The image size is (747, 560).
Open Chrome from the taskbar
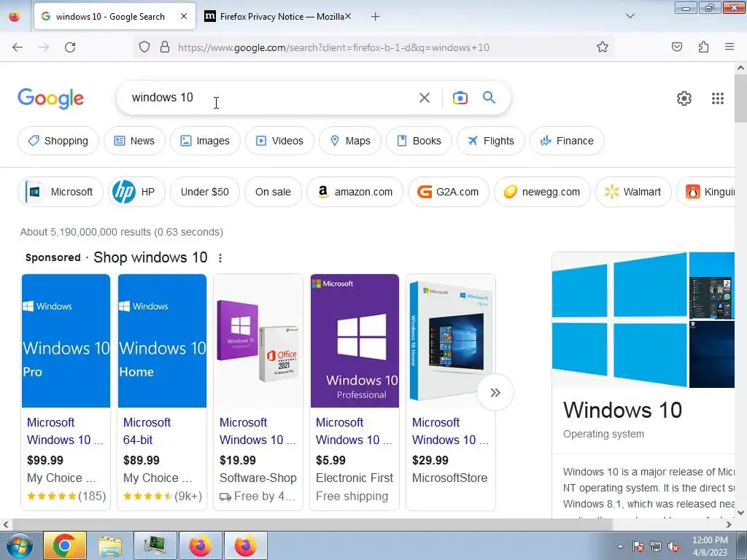65,545
